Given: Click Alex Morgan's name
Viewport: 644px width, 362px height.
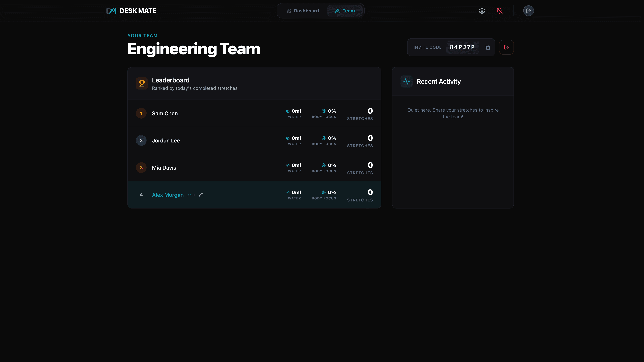Looking at the screenshot, I should [168, 195].
